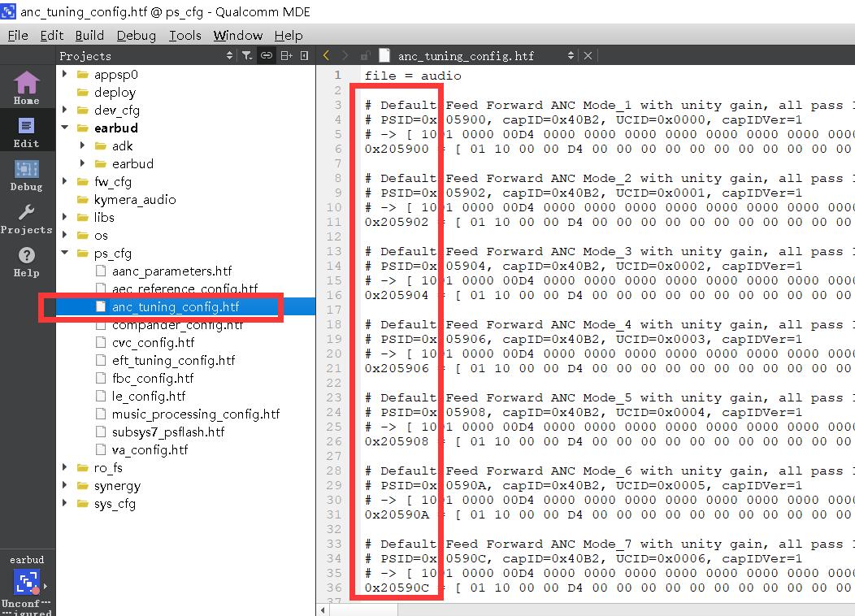
Task: Select the deploy folder
Action: tap(115, 92)
